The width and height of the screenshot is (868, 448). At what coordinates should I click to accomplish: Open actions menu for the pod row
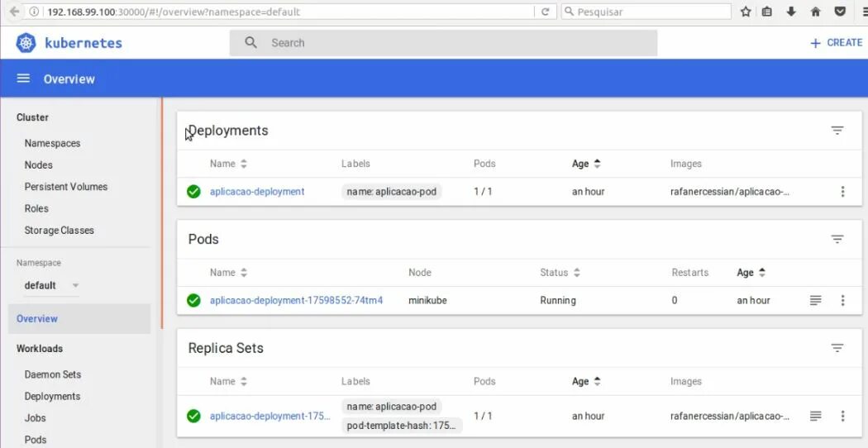coord(842,300)
